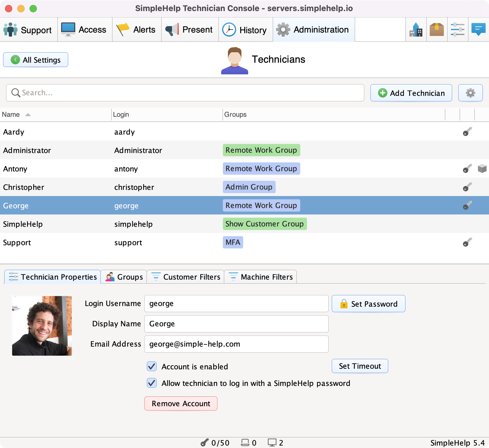Image resolution: width=489 pixels, height=448 pixels.
Task: Click the key icon in Aardy's row
Action: (x=467, y=132)
